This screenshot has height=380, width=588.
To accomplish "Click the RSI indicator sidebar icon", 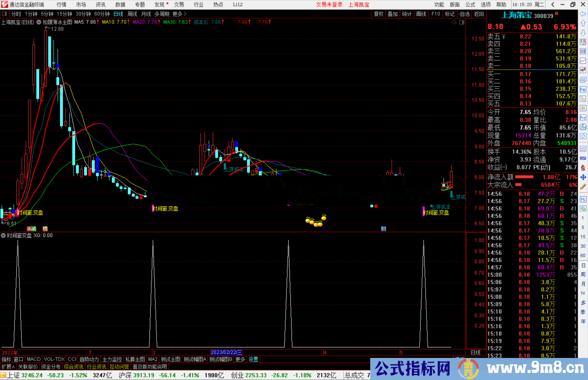I will 583,158.
